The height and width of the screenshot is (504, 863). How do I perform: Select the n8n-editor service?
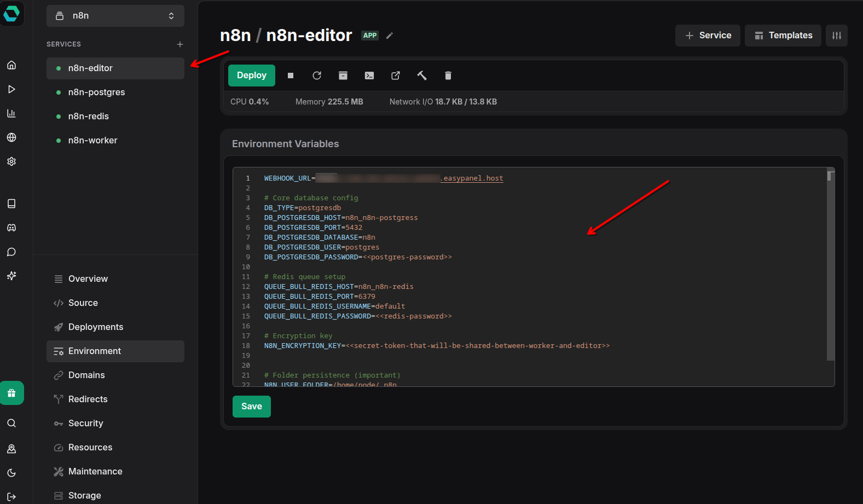pos(115,68)
